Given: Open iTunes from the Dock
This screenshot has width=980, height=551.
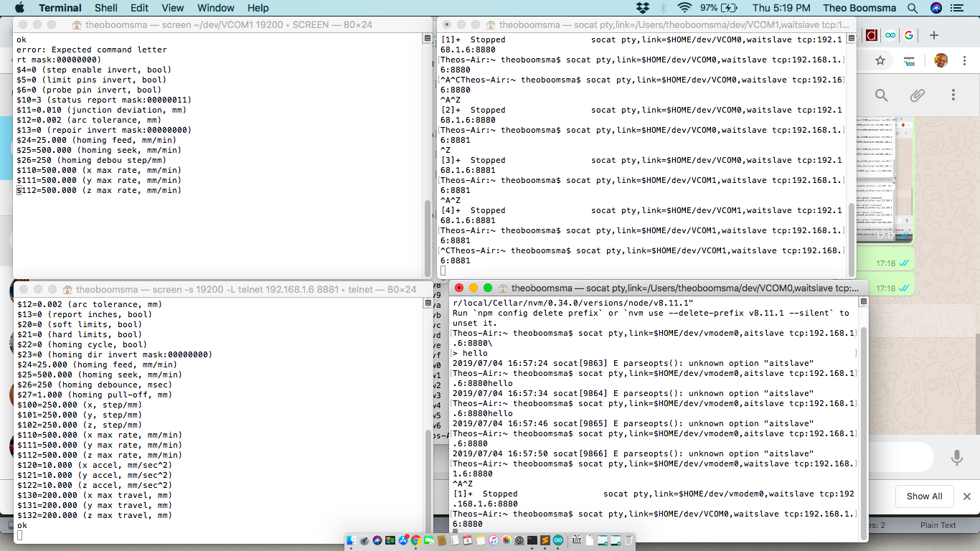Looking at the screenshot, I should point(494,541).
